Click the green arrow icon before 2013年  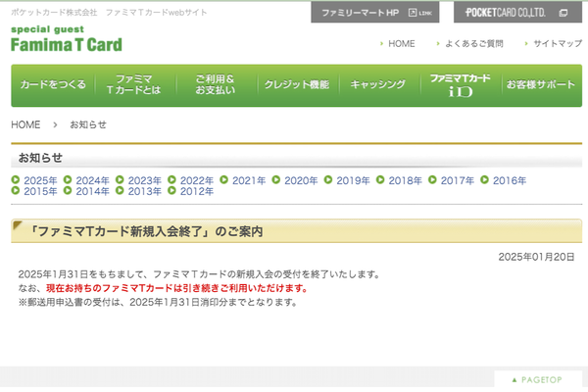click(120, 190)
